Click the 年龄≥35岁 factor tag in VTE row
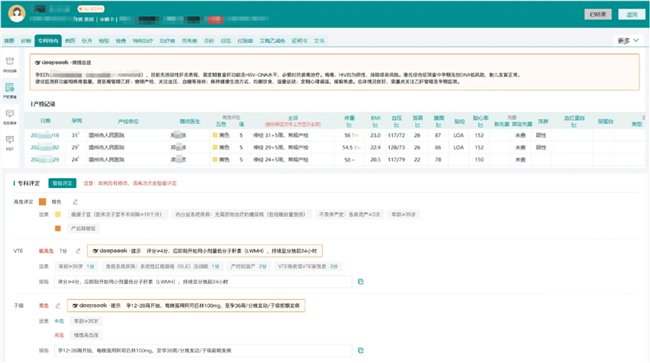650x363 pixels. [76, 266]
